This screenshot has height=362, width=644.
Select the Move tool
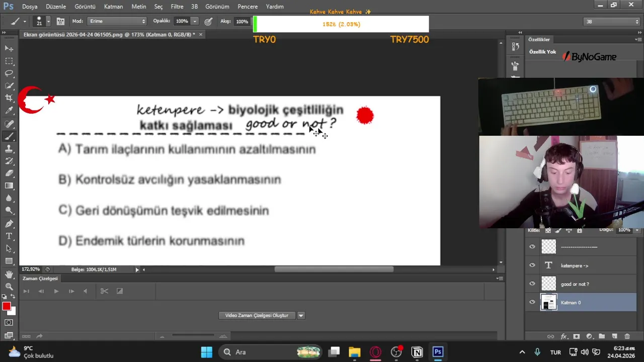click(x=9, y=48)
